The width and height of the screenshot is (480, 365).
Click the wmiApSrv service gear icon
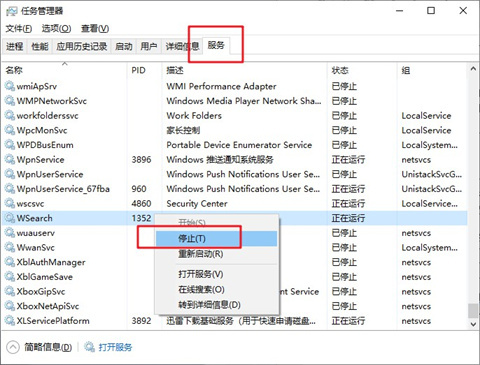click(x=10, y=86)
